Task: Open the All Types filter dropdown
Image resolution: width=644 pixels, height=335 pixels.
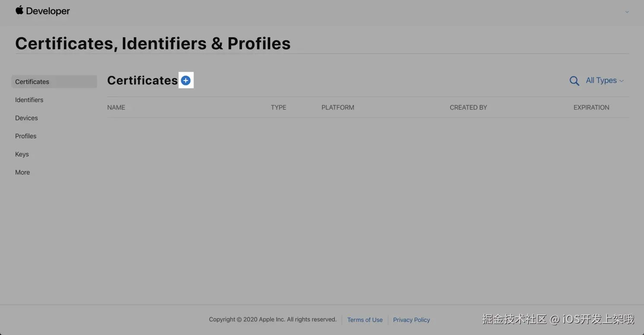Action: click(605, 80)
